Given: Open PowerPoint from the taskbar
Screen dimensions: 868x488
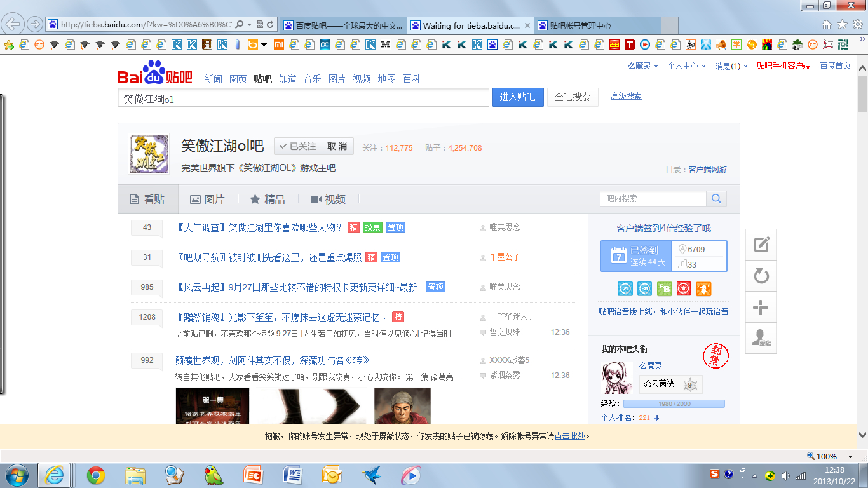Looking at the screenshot, I should pos(254,475).
